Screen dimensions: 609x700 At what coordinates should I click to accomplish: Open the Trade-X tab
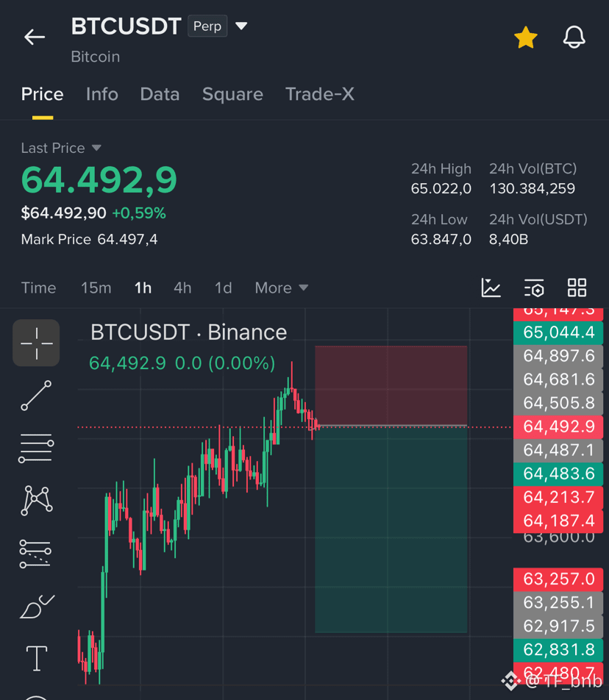320,94
